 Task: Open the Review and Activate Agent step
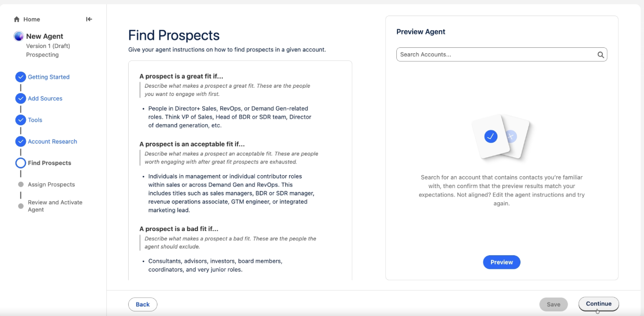tap(55, 206)
